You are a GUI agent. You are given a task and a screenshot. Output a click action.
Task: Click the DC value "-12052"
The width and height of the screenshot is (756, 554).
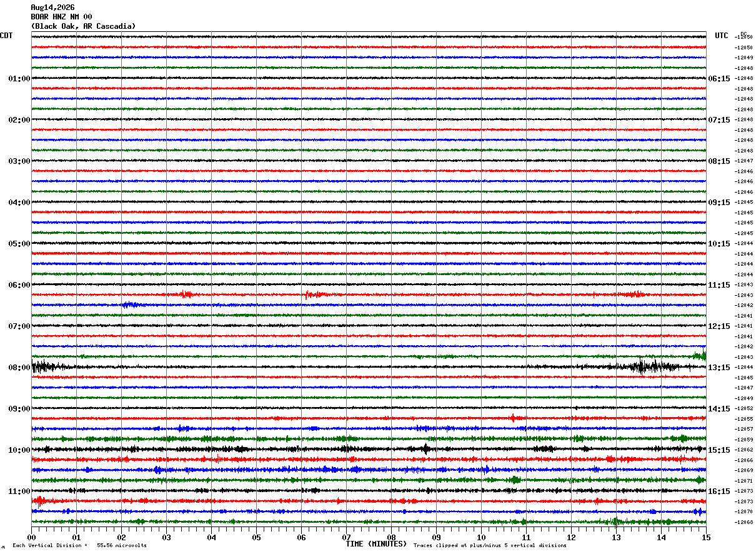(744, 408)
